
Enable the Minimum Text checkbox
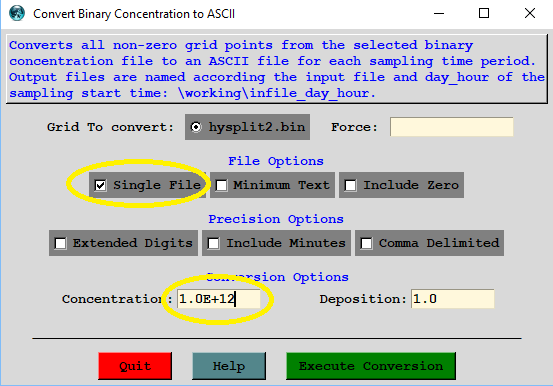click(221, 185)
